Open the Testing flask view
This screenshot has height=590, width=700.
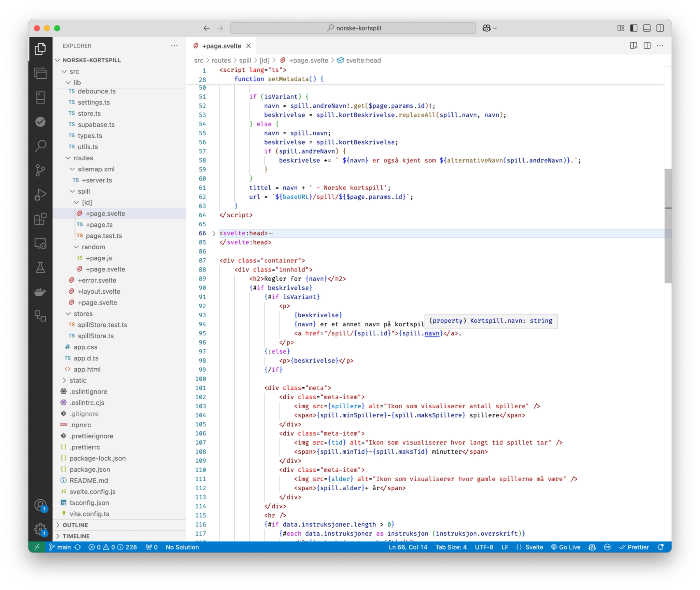40,268
